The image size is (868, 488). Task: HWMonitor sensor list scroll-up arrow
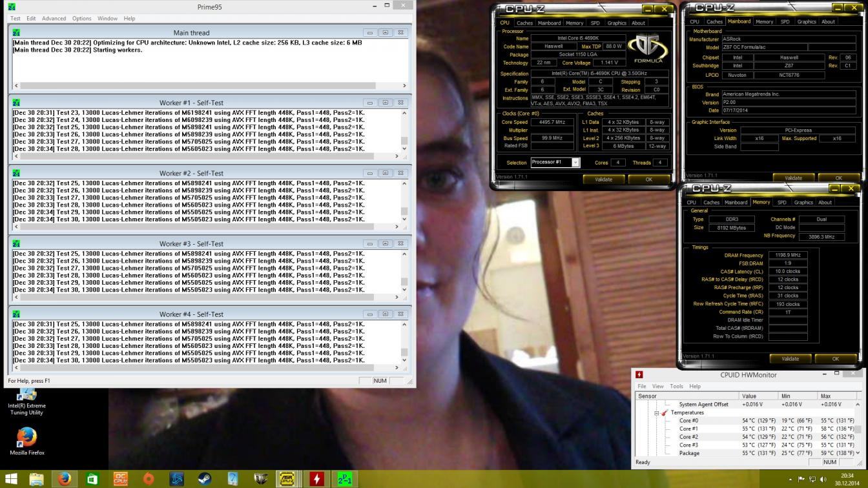tap(858, 404)
